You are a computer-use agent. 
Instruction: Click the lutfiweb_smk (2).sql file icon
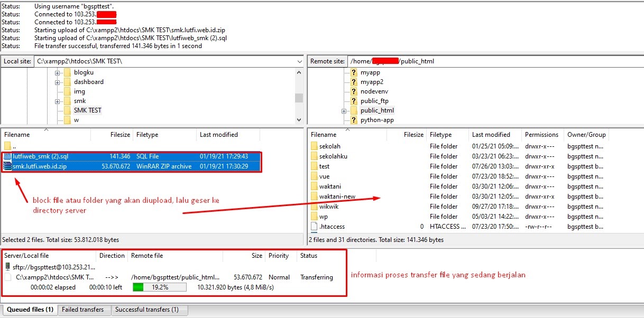coord(7,156)
